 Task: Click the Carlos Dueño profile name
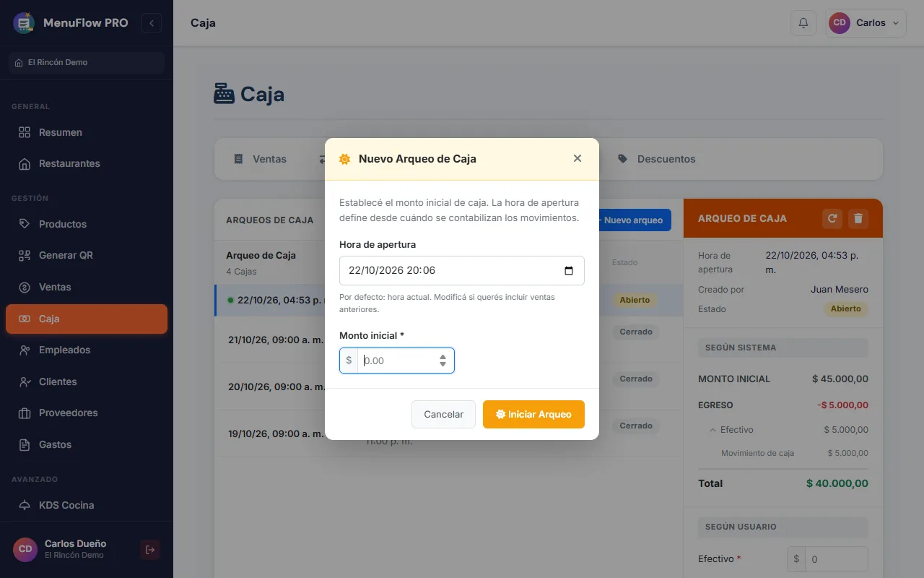click(75, 543)
